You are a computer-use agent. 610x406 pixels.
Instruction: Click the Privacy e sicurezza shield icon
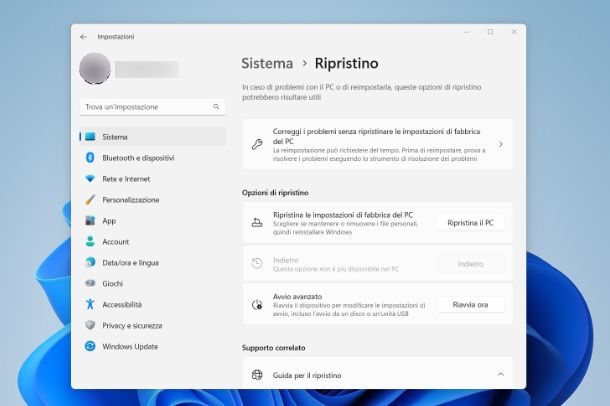(x=90, y=325)
